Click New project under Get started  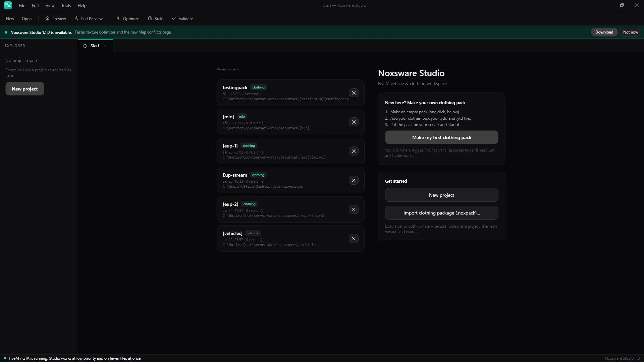pyautogui.click(x=441, y=195)
